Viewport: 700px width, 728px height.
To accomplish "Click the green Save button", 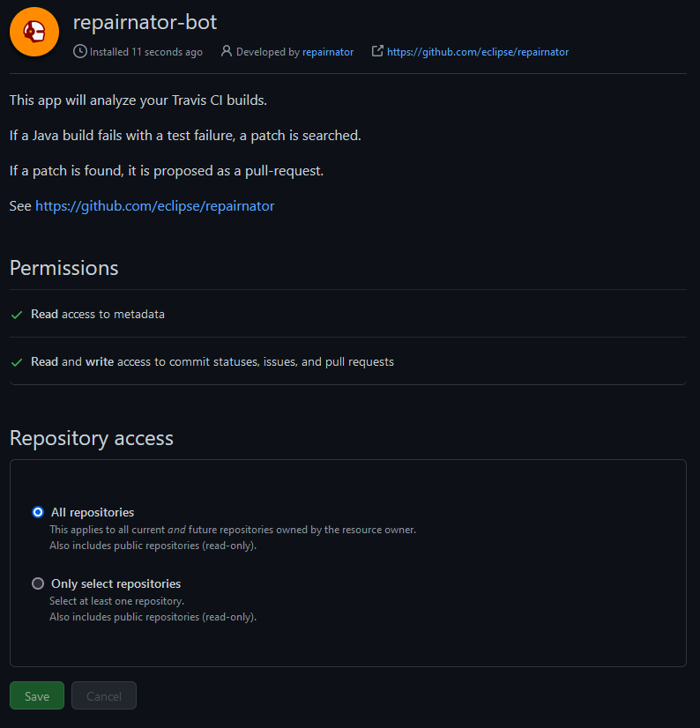I will [37, 695].
